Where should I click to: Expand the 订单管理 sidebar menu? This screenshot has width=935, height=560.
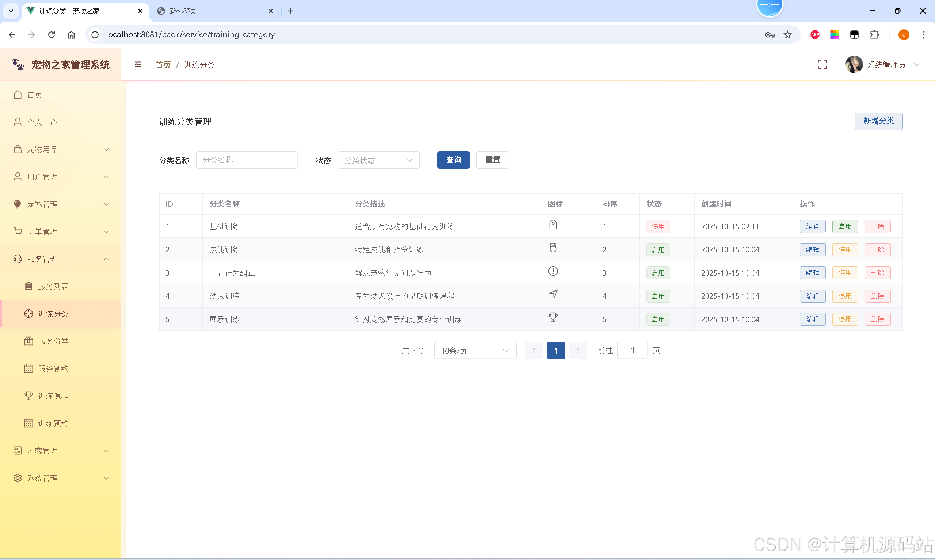(x=60, y=232)
